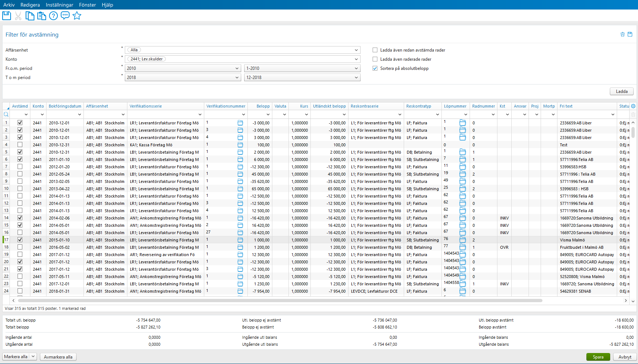Screen dimensions: 638x364
Task: Click the star favorites toolbar icon
Action: click(x=77, y=15)
